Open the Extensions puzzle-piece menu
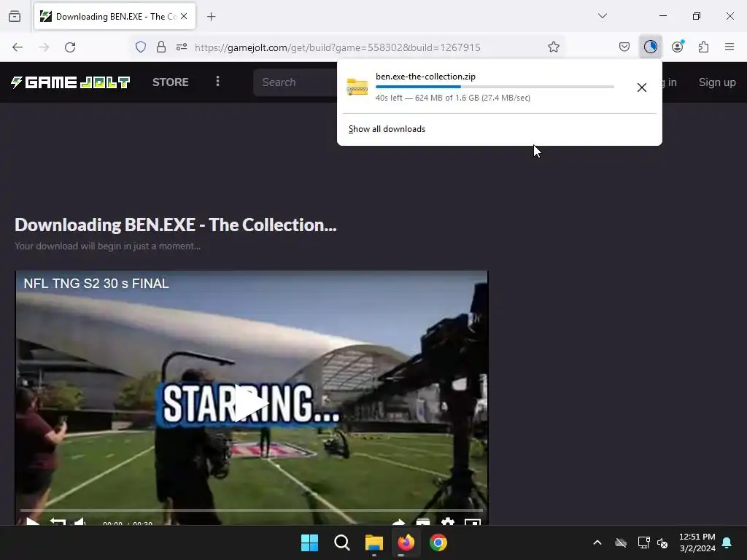Viewport: 747px width, 560px height. click(703, 47)
